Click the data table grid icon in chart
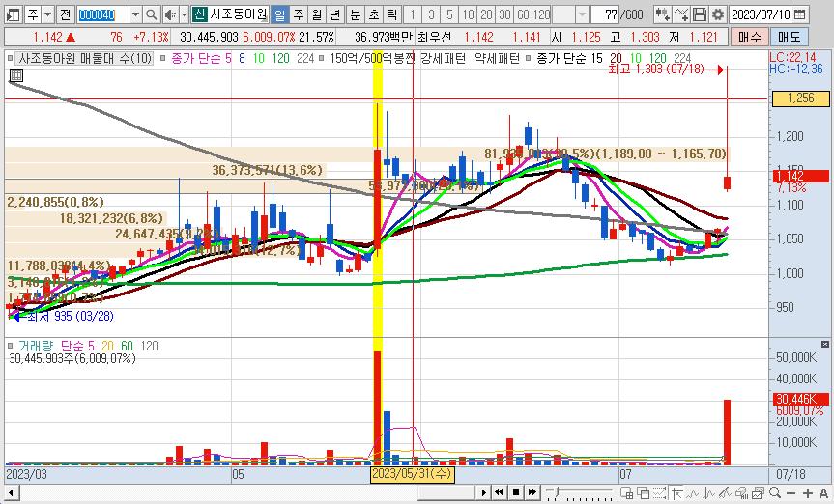The image size is (834, 504). coord(16,75)
